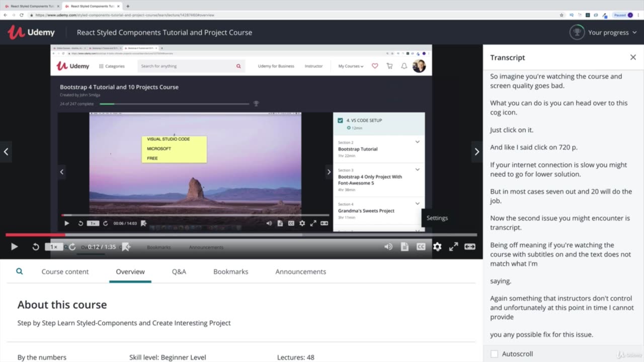Go to the next lecture arrow

point(476,151)
